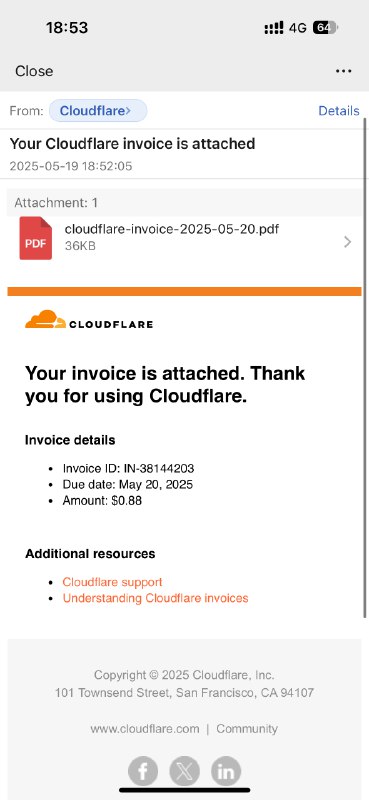
Task: Expand attachment with the right chevron arrow
Action: (x=348, y=242)
